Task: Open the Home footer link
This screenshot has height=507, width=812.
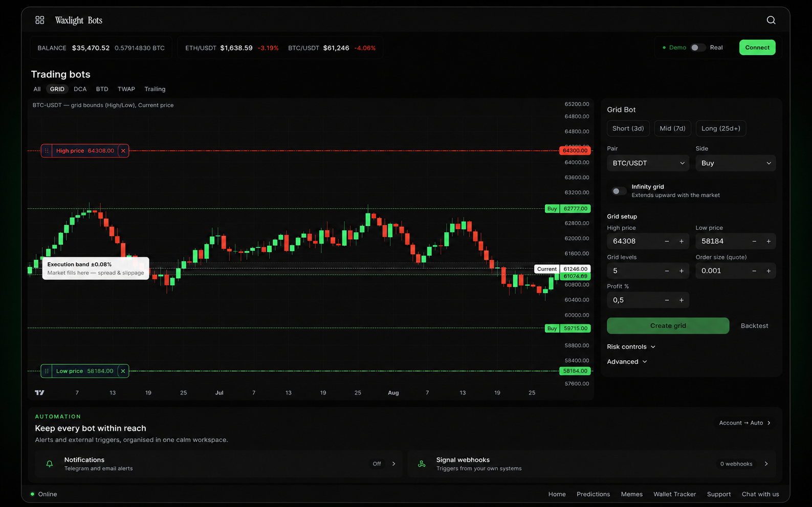Action: point(557,494)
